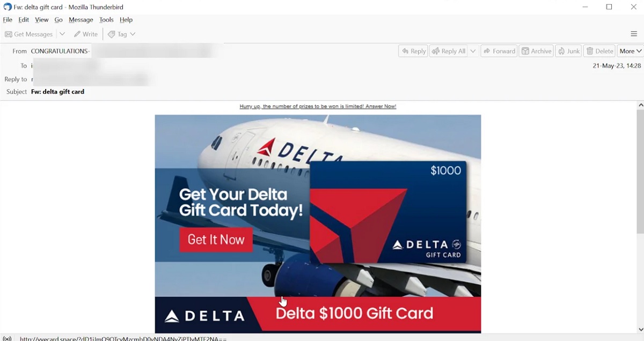Click Get Messages in the toolbar

pyautogui.click(x=29, y=34)
